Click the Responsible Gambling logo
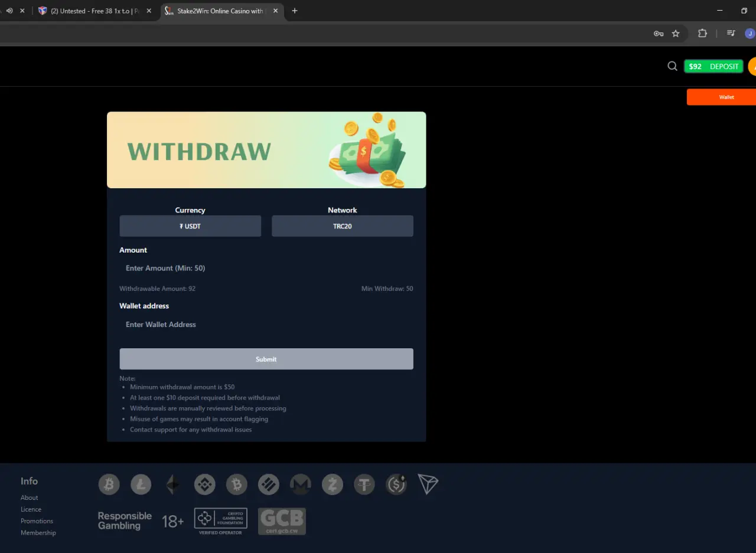The height and width of the screenshot is (553, 756). [x=125, y=521]
